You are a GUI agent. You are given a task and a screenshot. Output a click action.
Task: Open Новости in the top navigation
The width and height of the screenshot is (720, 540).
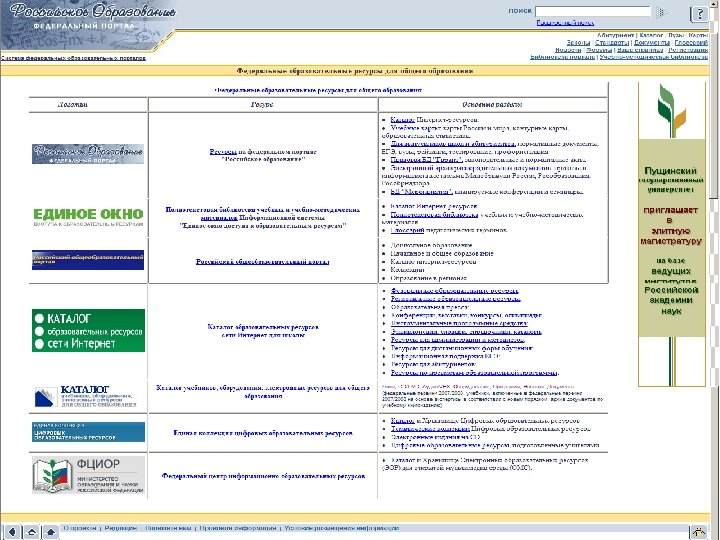[568, 50]
